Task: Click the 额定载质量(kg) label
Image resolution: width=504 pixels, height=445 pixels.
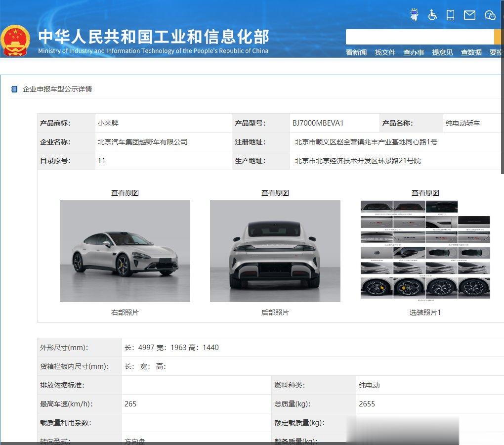Action: [299, 423]
